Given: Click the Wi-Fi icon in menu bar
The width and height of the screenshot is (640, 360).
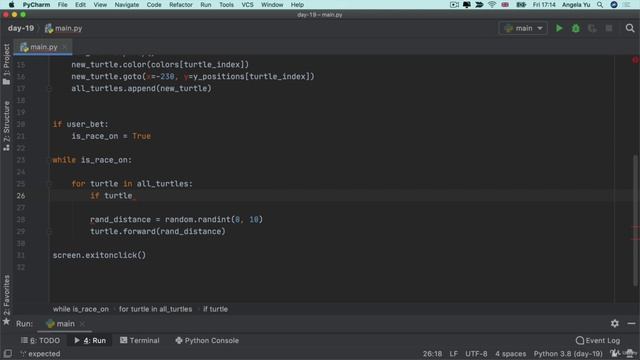Looking at the screenshot, I should (492, 5).
